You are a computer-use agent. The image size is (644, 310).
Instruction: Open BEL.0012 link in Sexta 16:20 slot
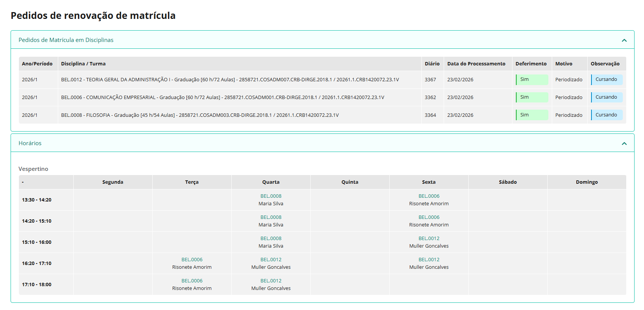tap(429, 259)
